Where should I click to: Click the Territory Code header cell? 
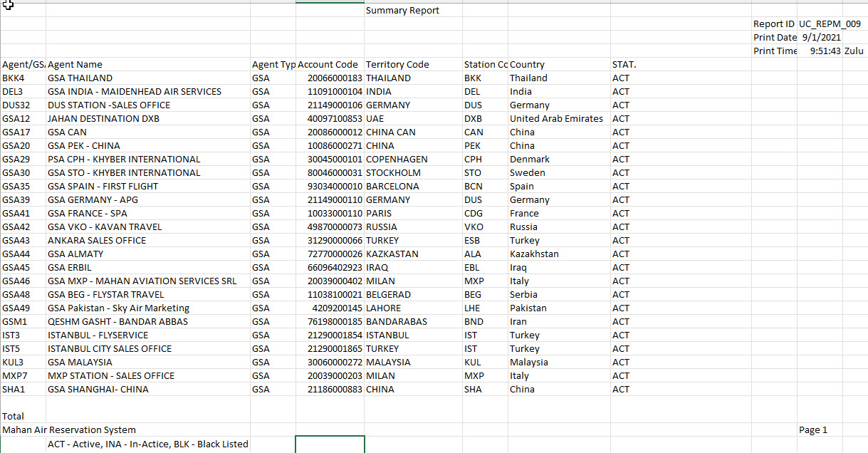point(397,65)
